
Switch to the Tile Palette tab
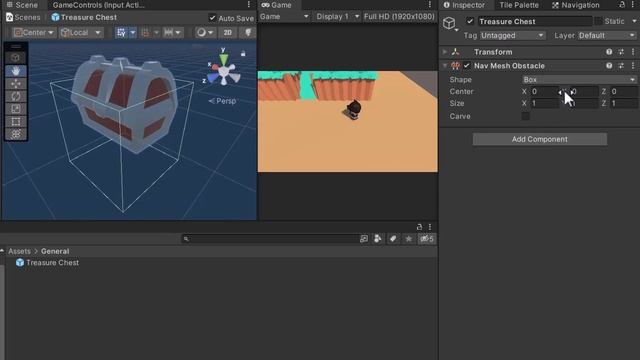coord(519,5)
